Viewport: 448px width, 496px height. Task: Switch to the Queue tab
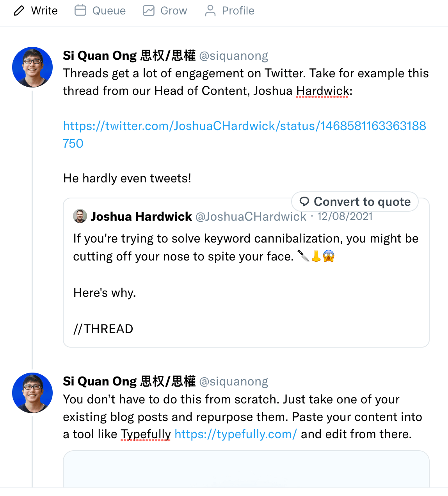point(108,11)
